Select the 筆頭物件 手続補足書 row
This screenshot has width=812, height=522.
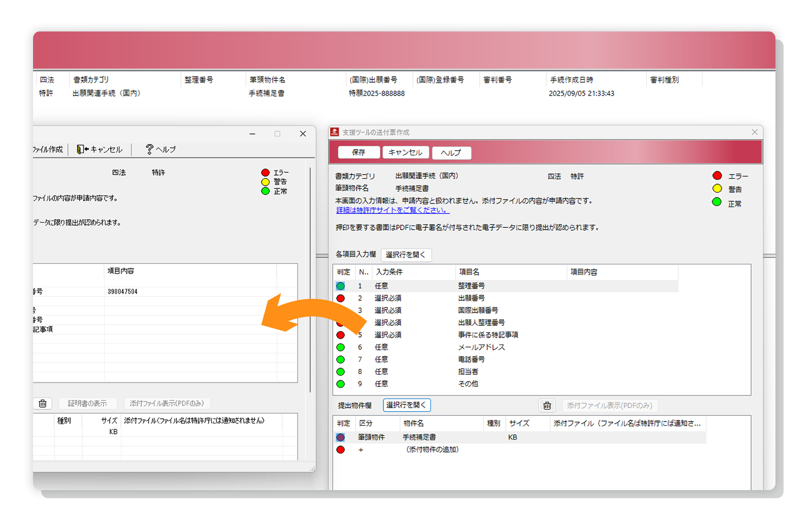click(x=520, y=437)
